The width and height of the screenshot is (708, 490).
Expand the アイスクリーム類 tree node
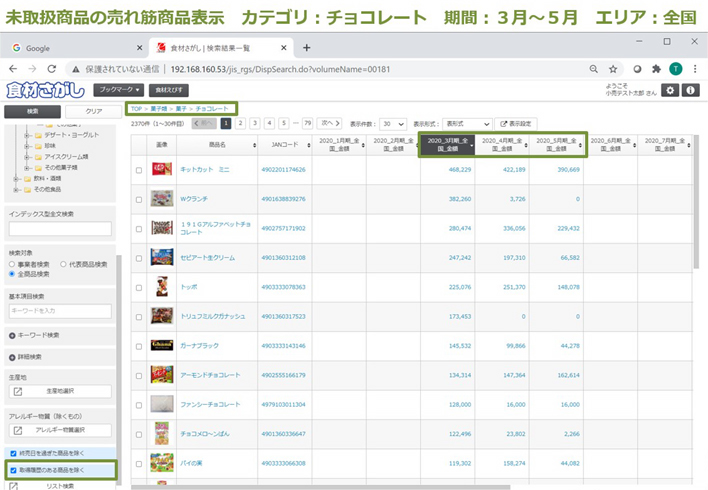(27, 157)
